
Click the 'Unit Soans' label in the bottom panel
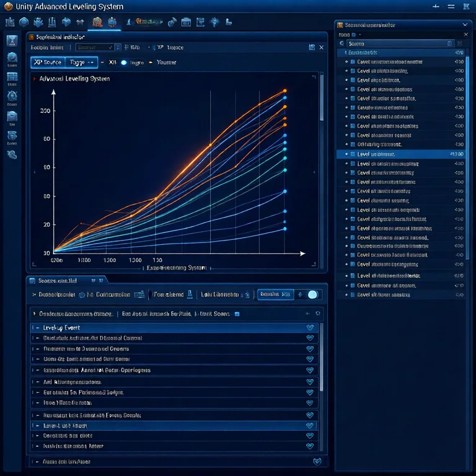[x=214, y=314]
